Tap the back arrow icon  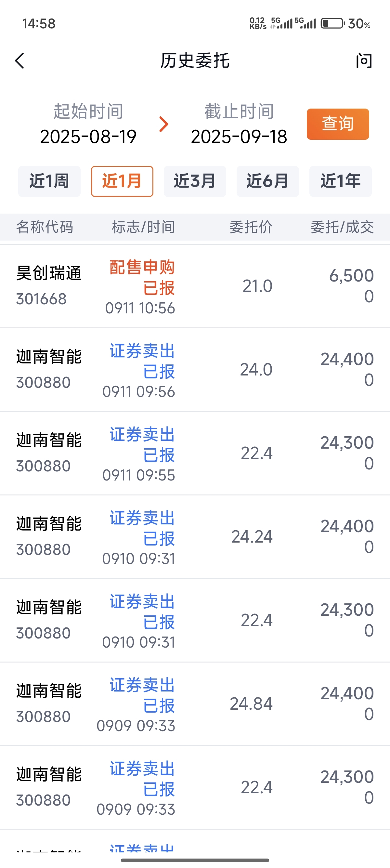[x=20, y=61]
